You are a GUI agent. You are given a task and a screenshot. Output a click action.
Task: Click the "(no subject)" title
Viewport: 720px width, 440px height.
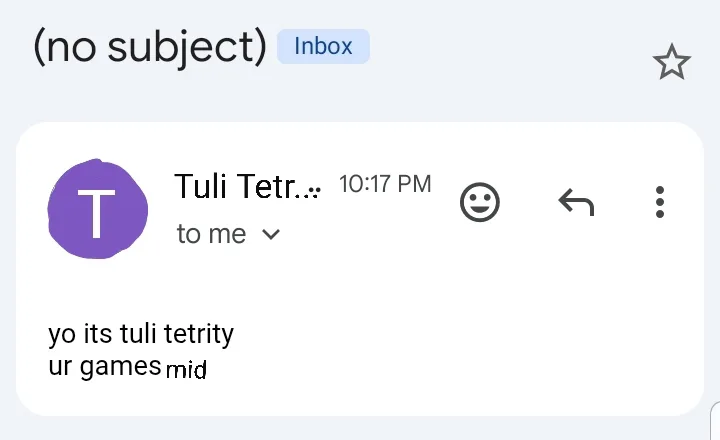149,48
